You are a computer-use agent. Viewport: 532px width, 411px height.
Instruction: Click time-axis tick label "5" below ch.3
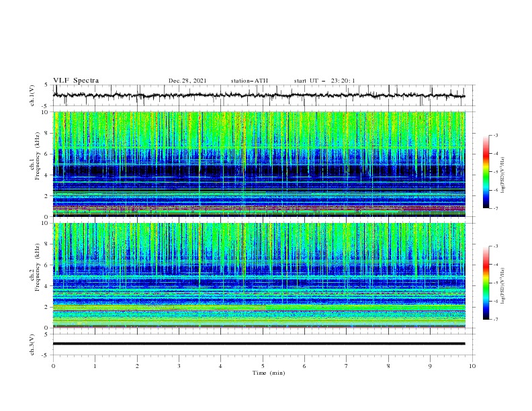click(263, 366)
